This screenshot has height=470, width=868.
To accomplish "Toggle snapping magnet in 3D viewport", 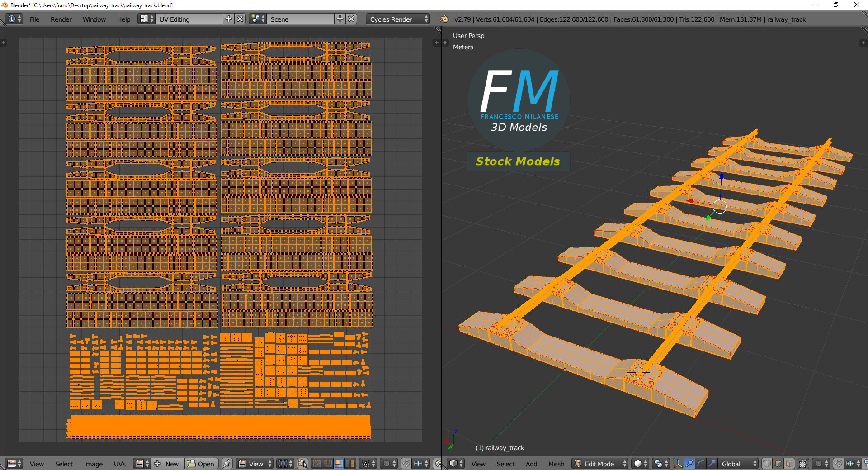I will coord(838,464).
